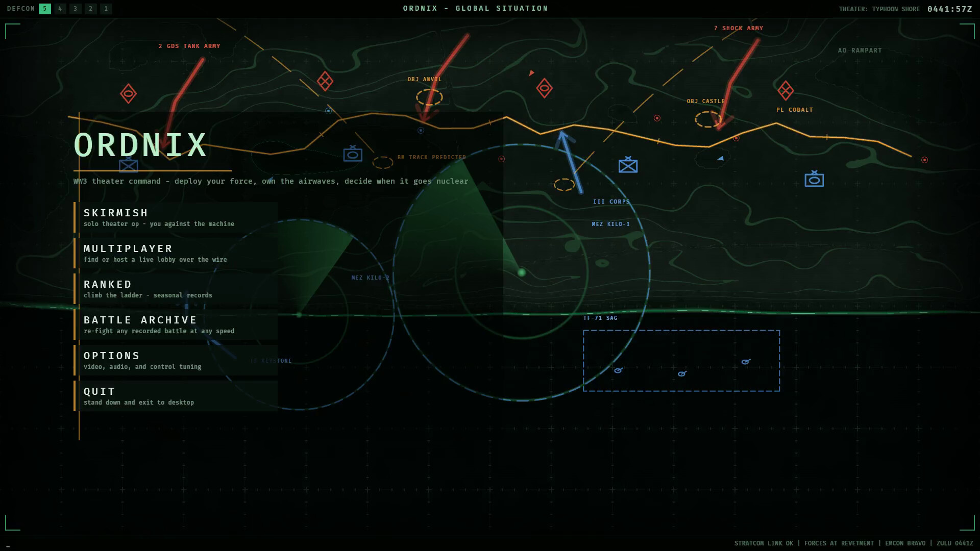The width and height of the screenshot is (980, 551).
Task: Click red crossed diamond left of OBJ ANVIL
Action: pyautogui.click(x=325, y=81)
